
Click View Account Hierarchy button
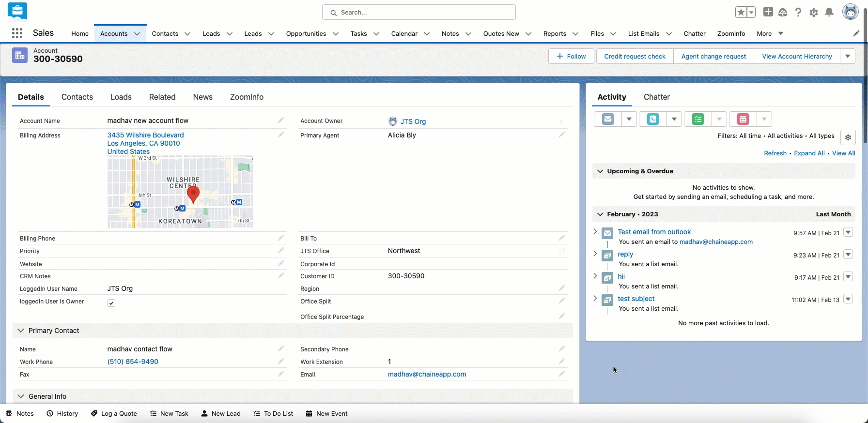[x=797, y=56]
